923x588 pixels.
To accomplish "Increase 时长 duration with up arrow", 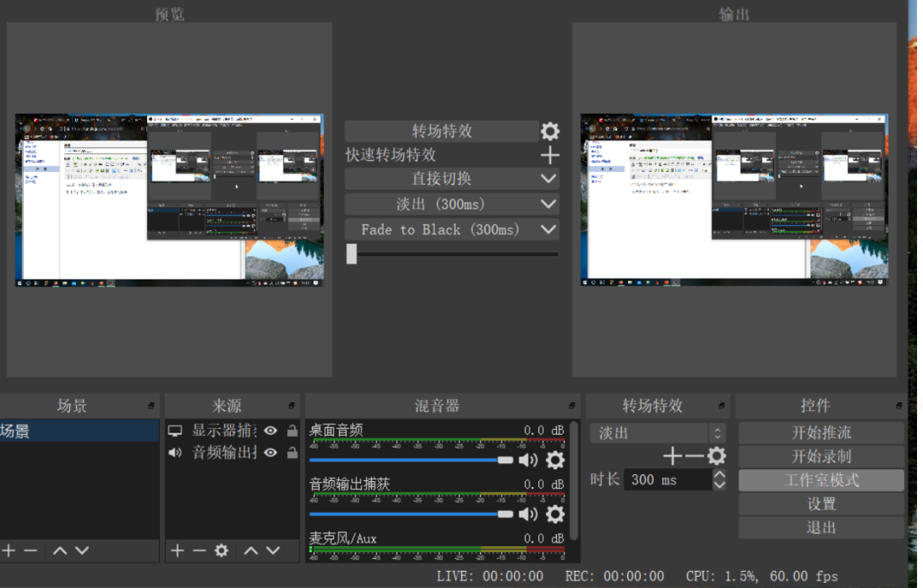I will (720, 474).
